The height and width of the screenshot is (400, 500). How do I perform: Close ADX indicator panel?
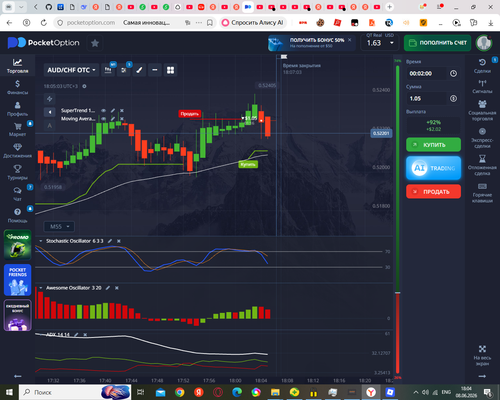tap(85, 334)
